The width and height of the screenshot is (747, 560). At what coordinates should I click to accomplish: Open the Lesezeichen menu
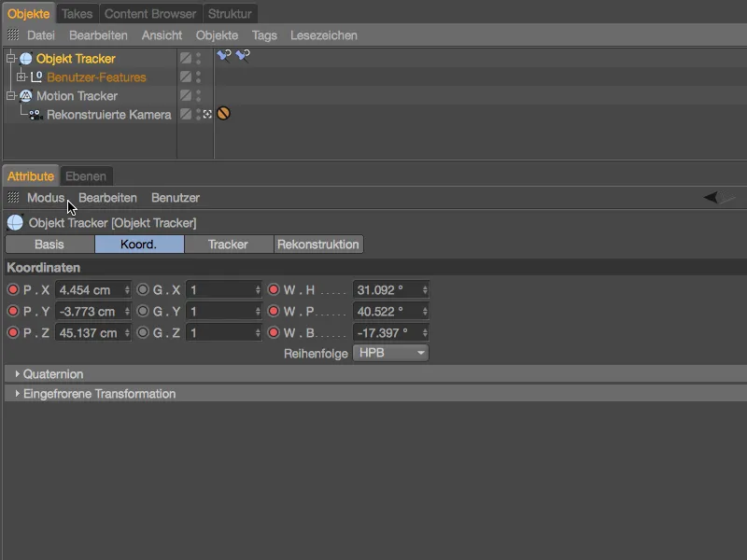[324, 35]
